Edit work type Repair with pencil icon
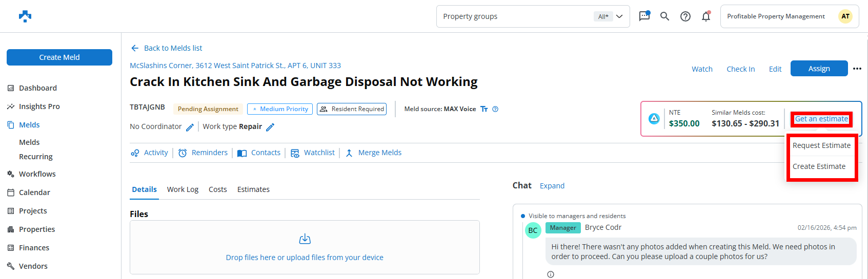This screenshot has height=279, width=868. (x=270, y=127)
